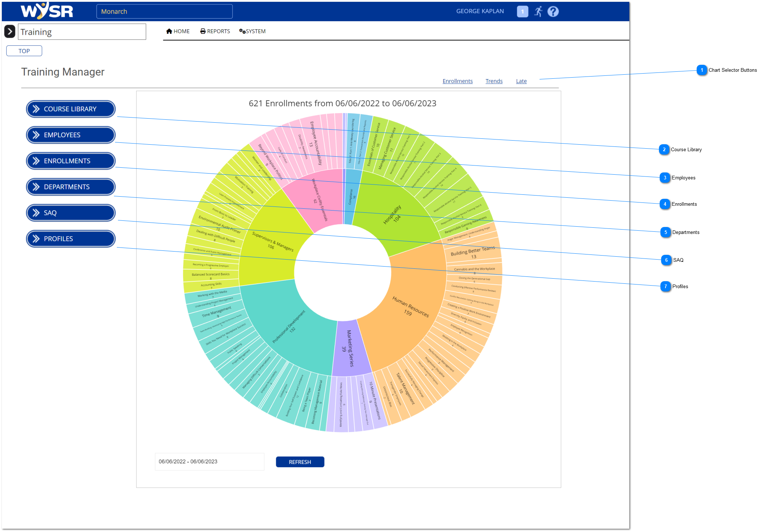Click the help question mark icon
763x532 pixels.
(x=553, y=12)
